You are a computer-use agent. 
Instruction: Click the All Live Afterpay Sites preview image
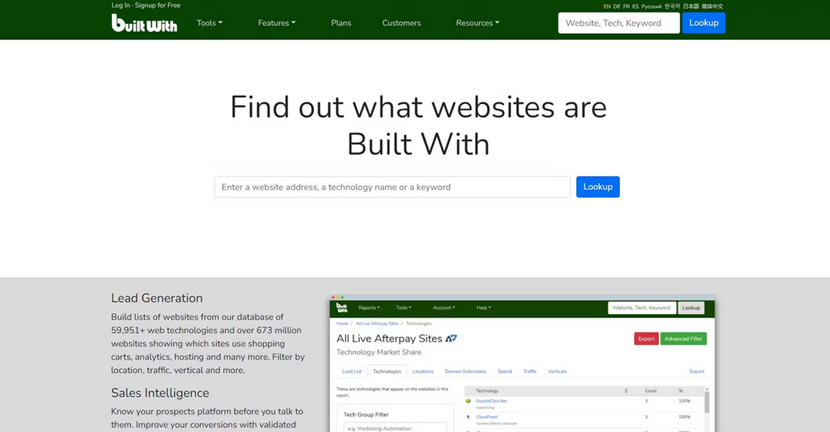pyautogui.click(x=522, y=365)
